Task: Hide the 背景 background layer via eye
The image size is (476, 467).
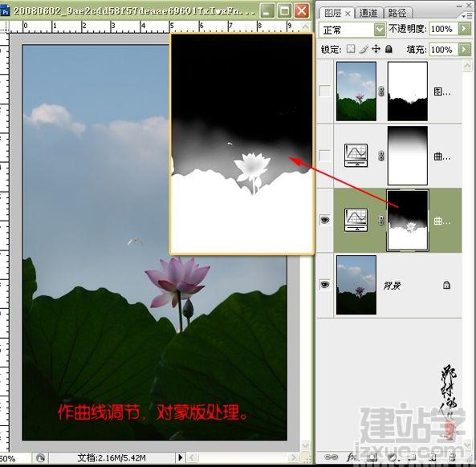Action: click(x=324, y=285)
